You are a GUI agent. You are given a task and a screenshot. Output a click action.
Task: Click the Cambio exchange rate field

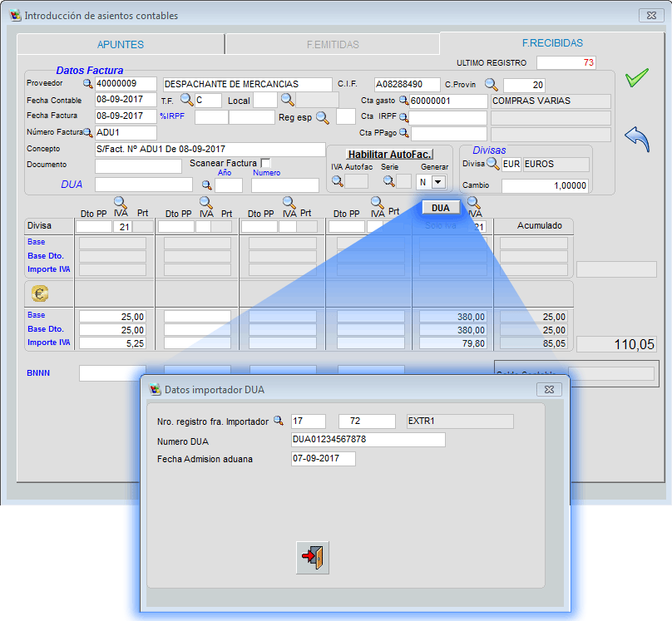point(545,186)
